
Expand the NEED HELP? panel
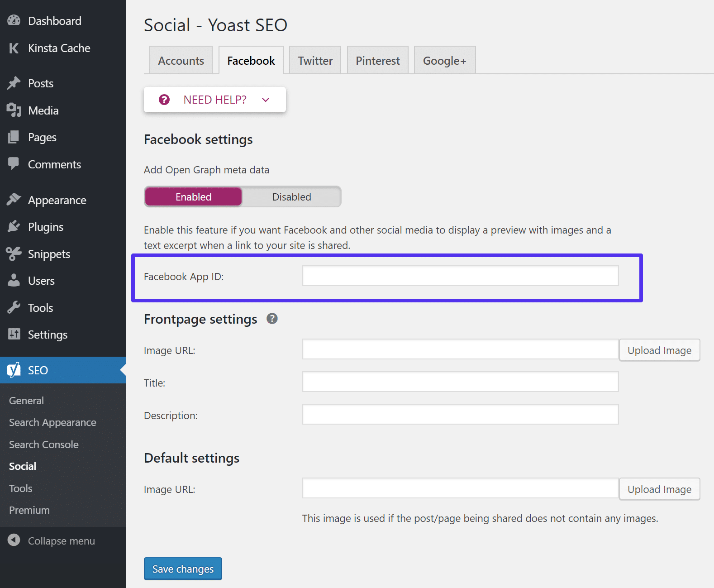tap(215, 100)
